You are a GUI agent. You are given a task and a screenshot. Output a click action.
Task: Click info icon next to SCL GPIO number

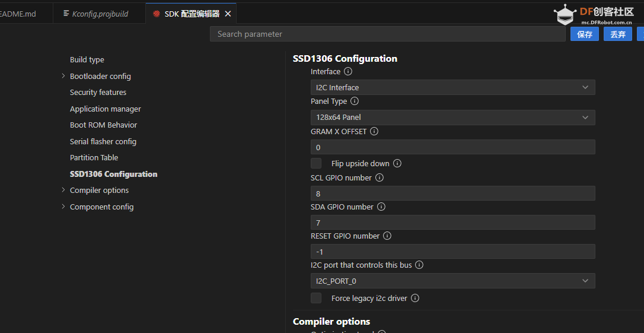coord(380,177)
